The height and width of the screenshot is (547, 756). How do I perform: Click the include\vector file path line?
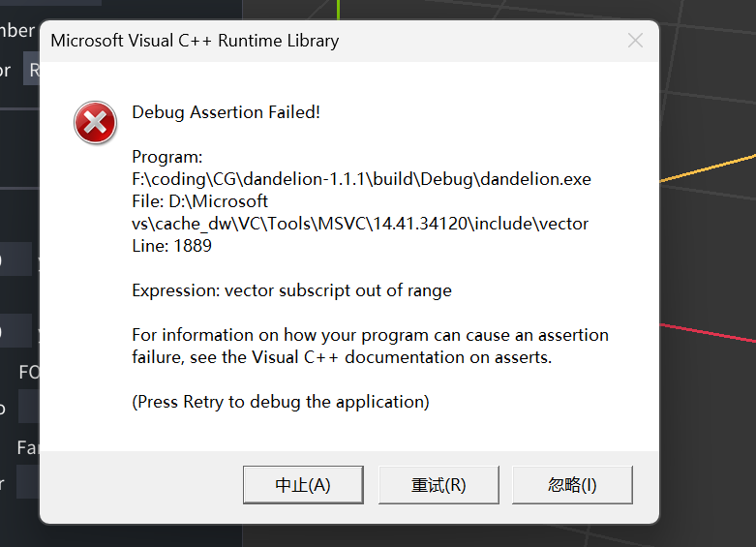pyautogui.click(x=360, y=224)
